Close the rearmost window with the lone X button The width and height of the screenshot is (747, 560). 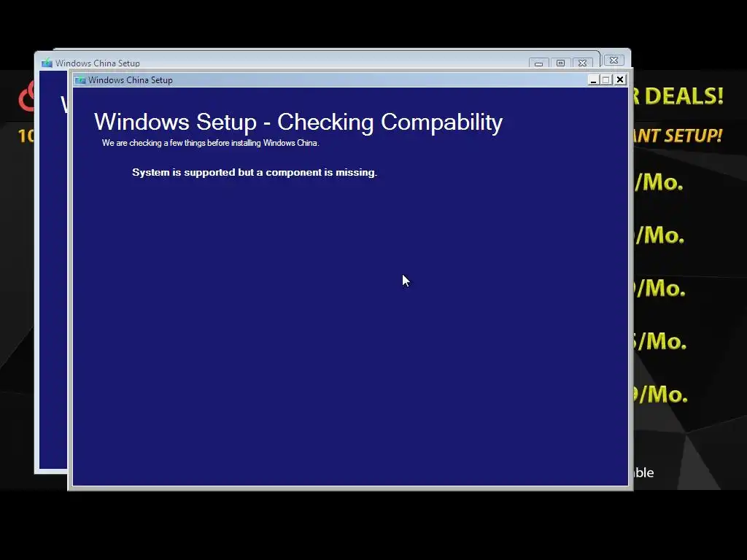coord(614,61)
